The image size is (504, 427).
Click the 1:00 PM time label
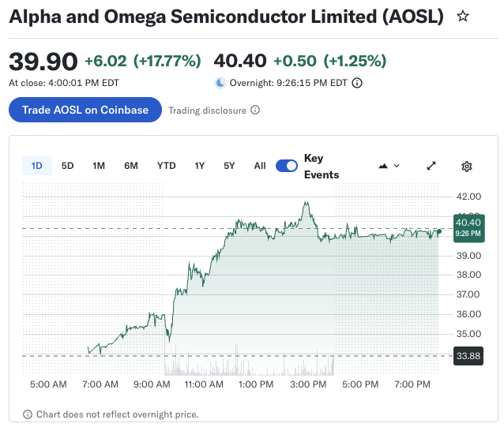click(x=256, y=384)
